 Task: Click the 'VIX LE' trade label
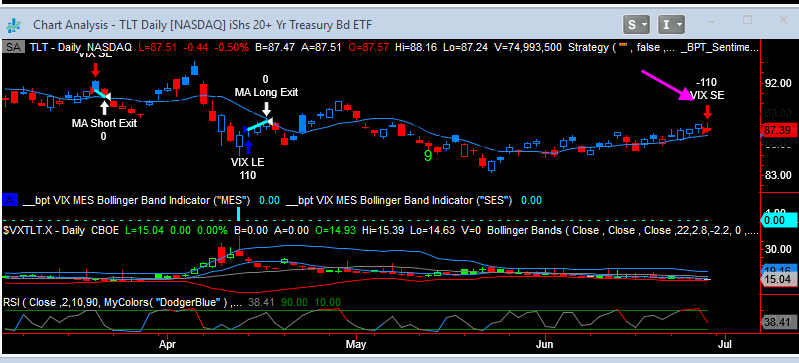[x=248, y=162]
